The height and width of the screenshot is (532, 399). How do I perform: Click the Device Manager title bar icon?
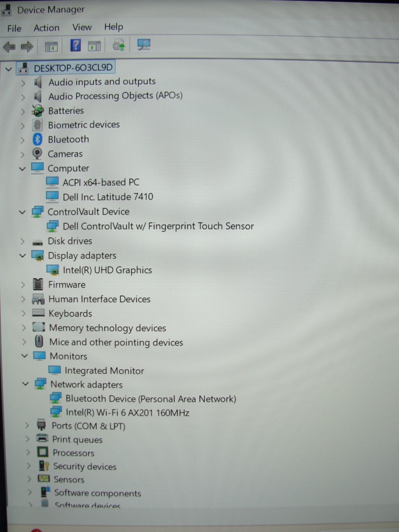pyautogui.click(x=6, y=10)
